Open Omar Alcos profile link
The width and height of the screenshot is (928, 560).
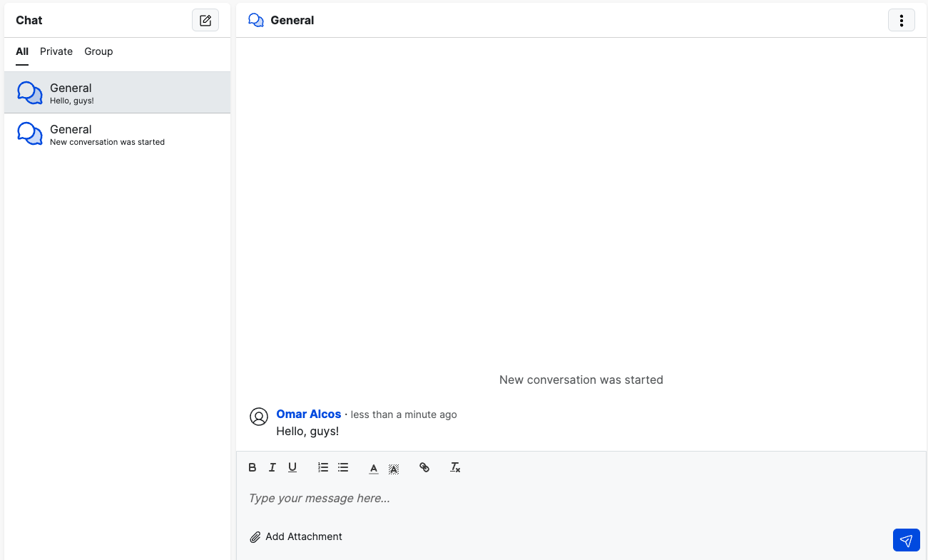point(309,414)
